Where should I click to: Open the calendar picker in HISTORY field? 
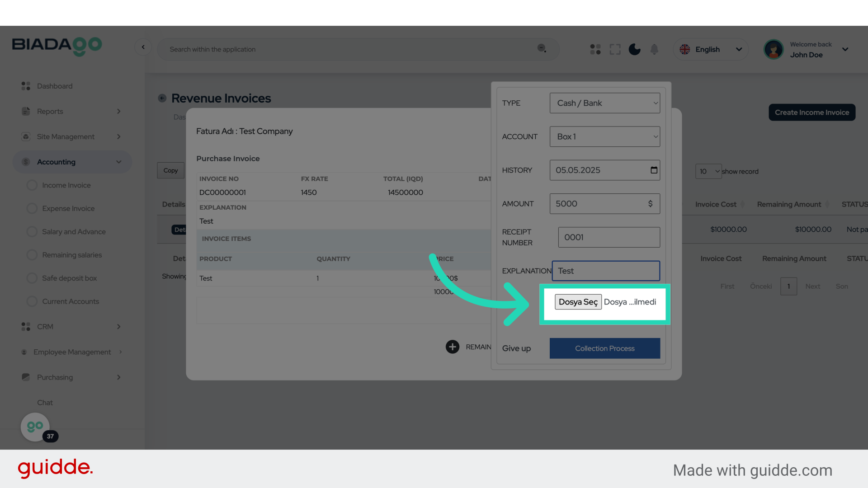pyautogui.click(x=654, y=170)
